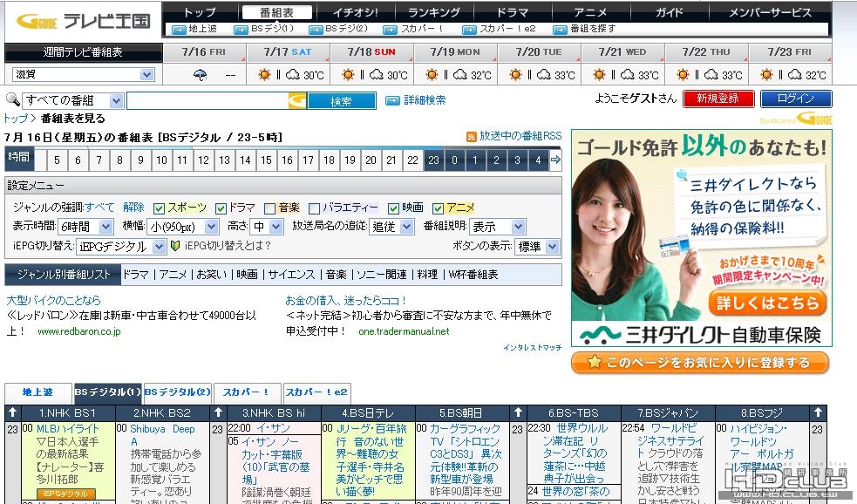The image size is (857, 504).
Task: Click the up arrow left of 1.NHK BS1
Action: (x=13, y=412)
